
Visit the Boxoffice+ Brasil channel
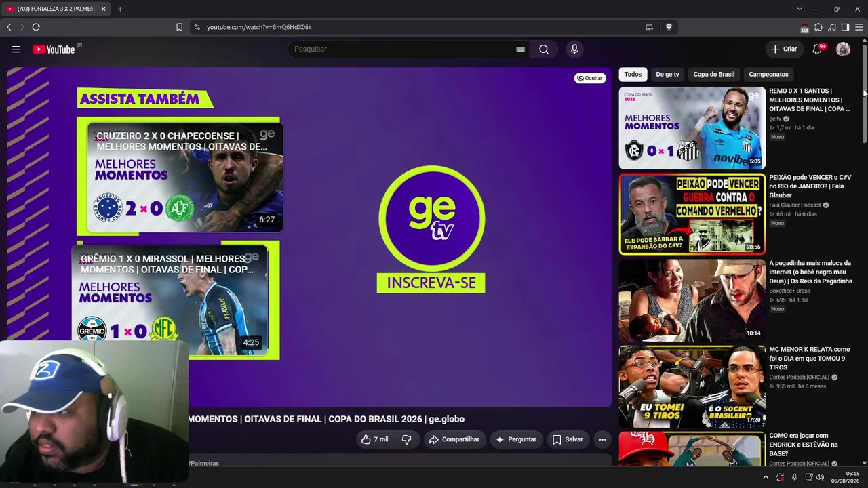coord(789,291)
